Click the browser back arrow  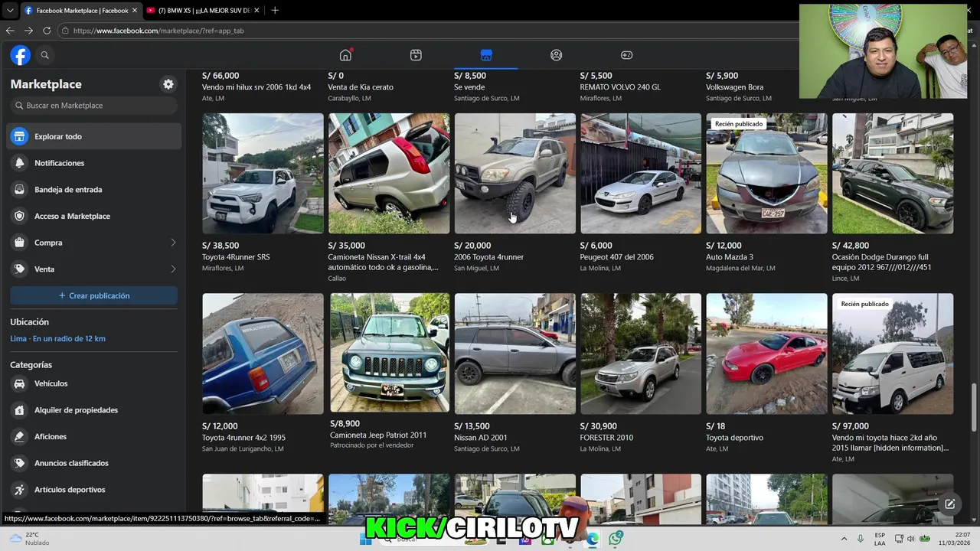coord(10,31)
